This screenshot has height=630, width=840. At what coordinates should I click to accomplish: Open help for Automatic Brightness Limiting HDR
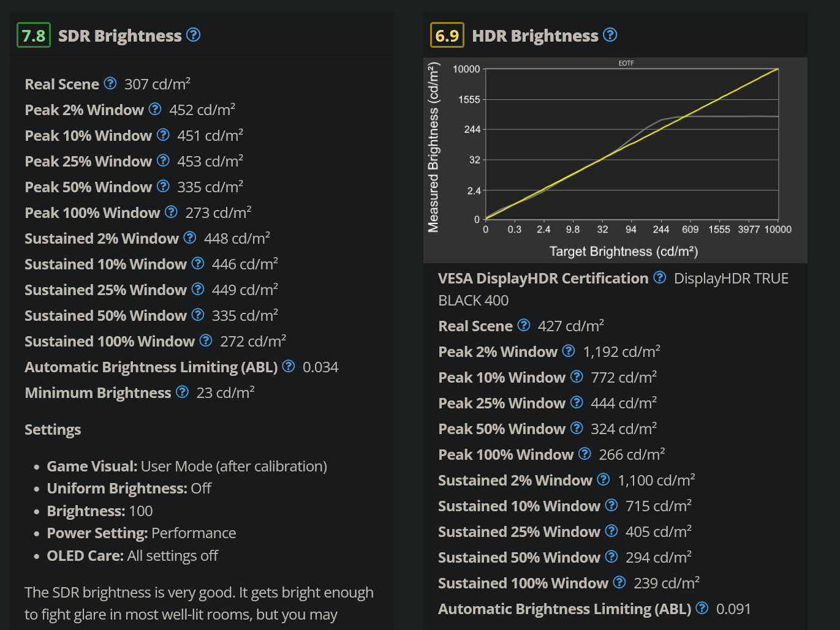(x=702, y=608)
